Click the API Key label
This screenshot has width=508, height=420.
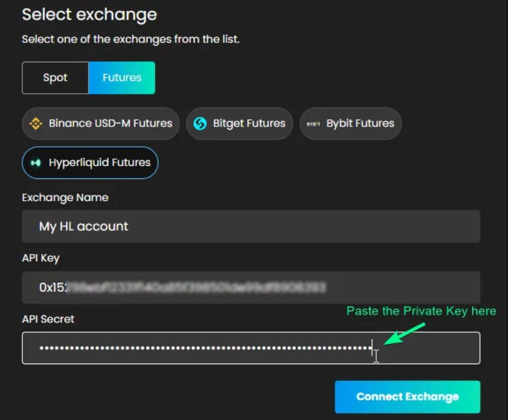(x=41, y=258)
